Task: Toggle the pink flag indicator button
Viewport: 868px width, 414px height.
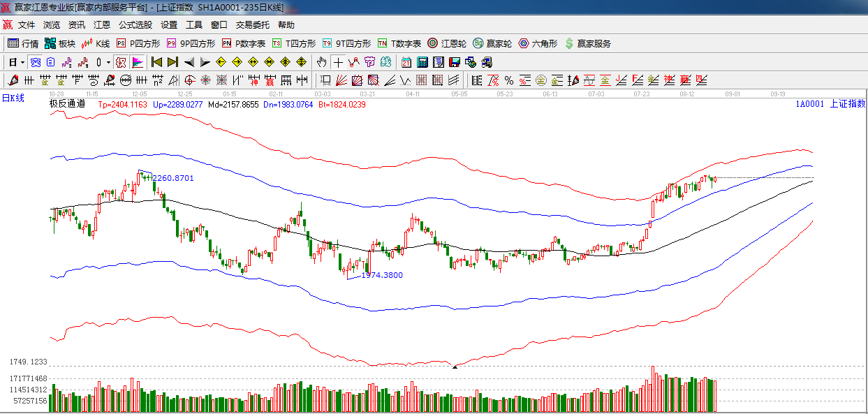Action: click(x=137, y=62)
